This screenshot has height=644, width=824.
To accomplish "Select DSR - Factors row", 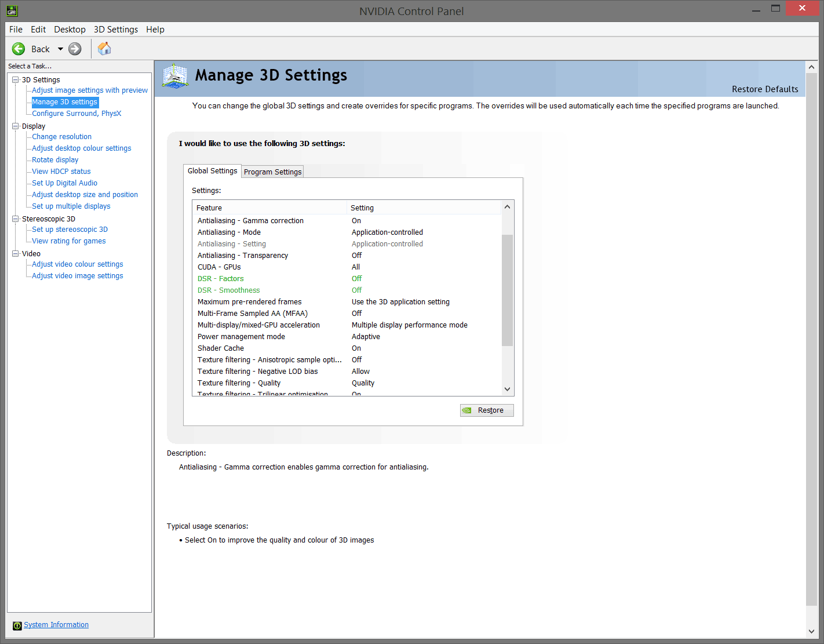I will point(347,279).
